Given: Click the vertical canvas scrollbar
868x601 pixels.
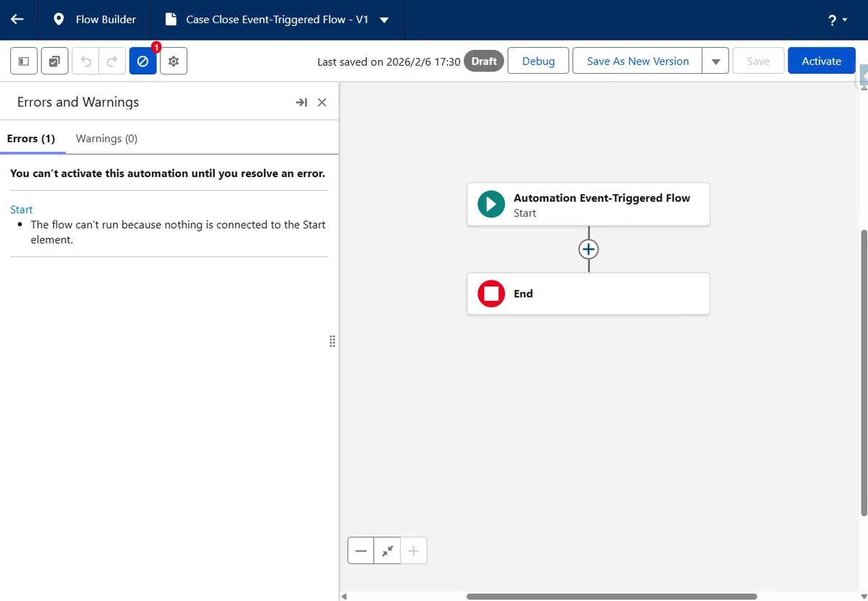Looking at the screenshot, I should click(x=864, y=373).
